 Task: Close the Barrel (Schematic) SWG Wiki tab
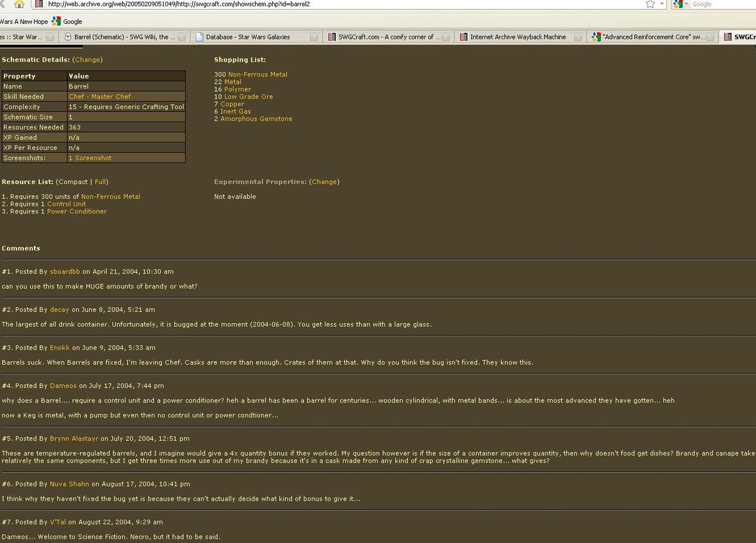(x=181, y=37)
